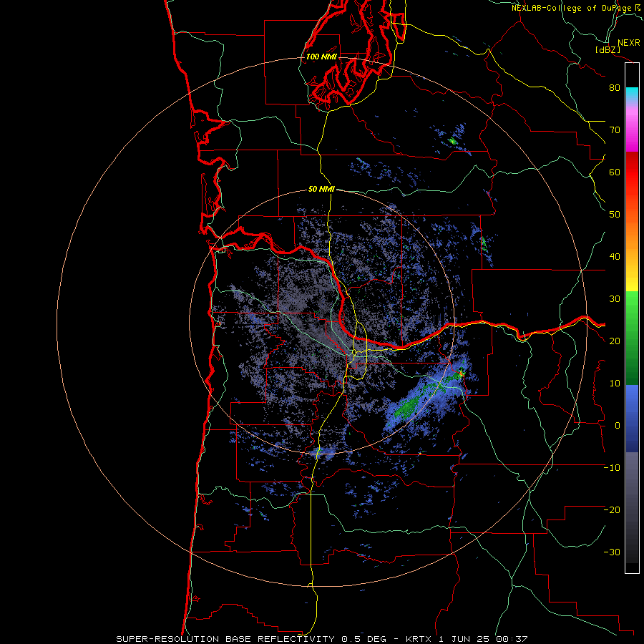Select the "-10" dBZ scale value
The width and height of the screenshot is (644, 644).
(612, 467)
